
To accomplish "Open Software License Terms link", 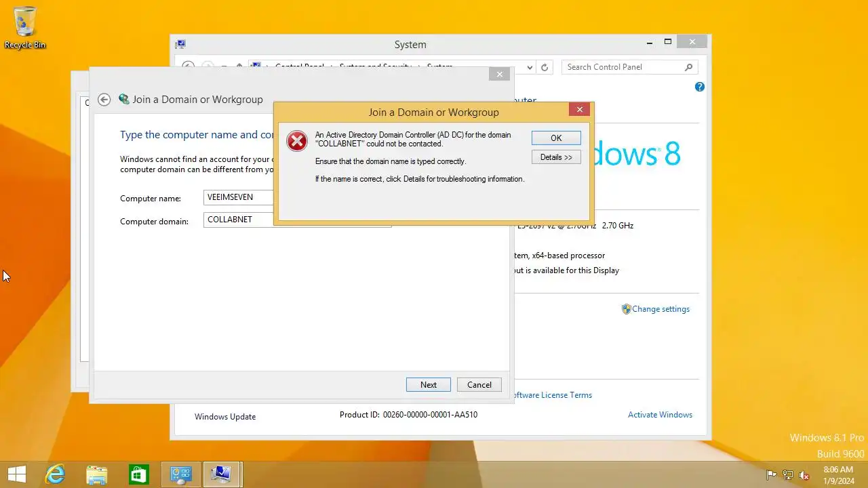I will click(x=552, y=395).
